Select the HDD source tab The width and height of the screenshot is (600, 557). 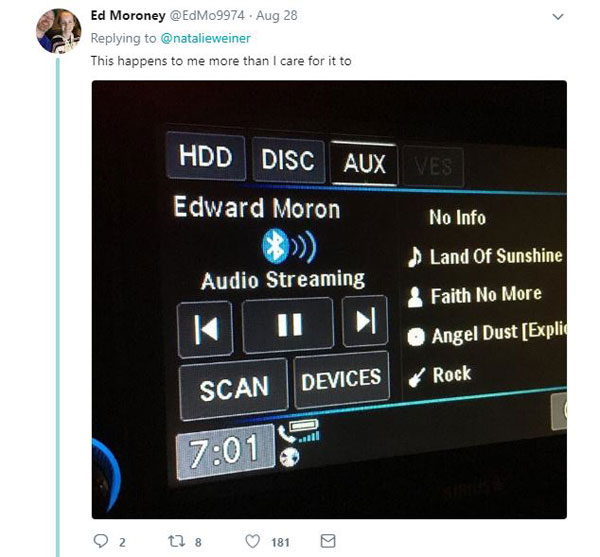pos(206,156)
